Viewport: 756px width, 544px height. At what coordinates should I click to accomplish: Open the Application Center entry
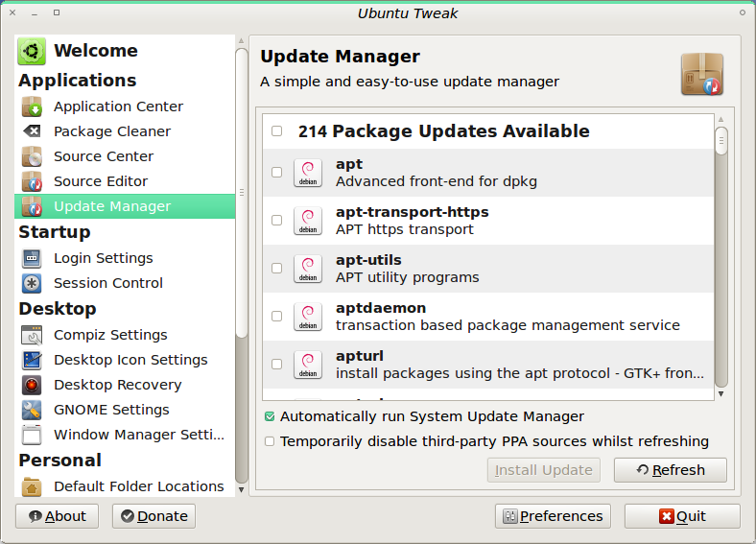tap(125, 106)
